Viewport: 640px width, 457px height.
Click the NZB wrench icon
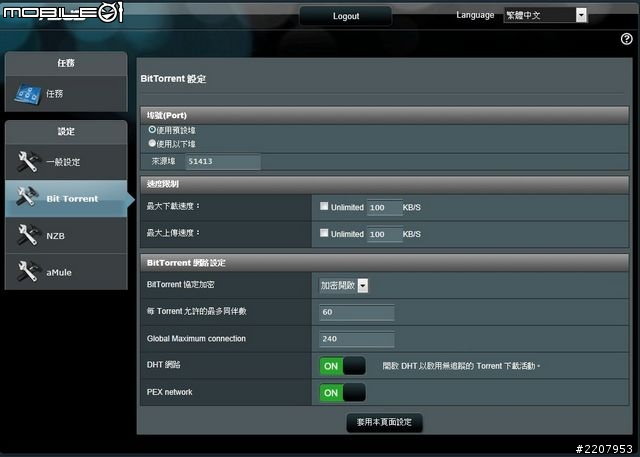[27, 235]
